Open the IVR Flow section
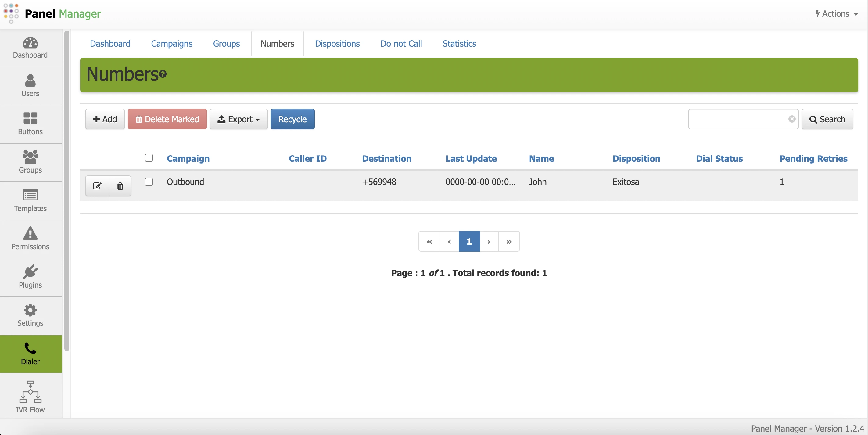The height and width of the screenshot is (435, 868). point(30,397)
